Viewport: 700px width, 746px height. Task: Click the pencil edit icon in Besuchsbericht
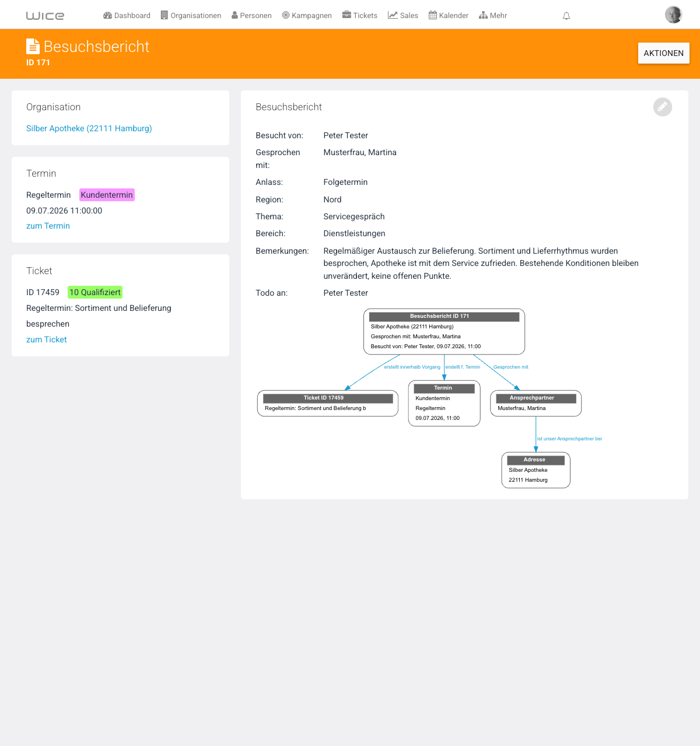[662, 107]
